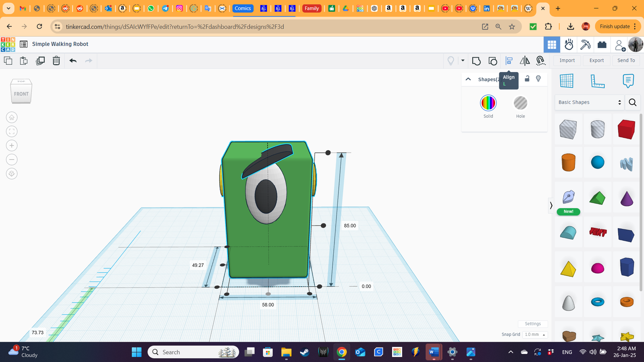Click the Finish update button in Chrome
The width and height of the screenshot is (644, 362).
click(617, 27)
